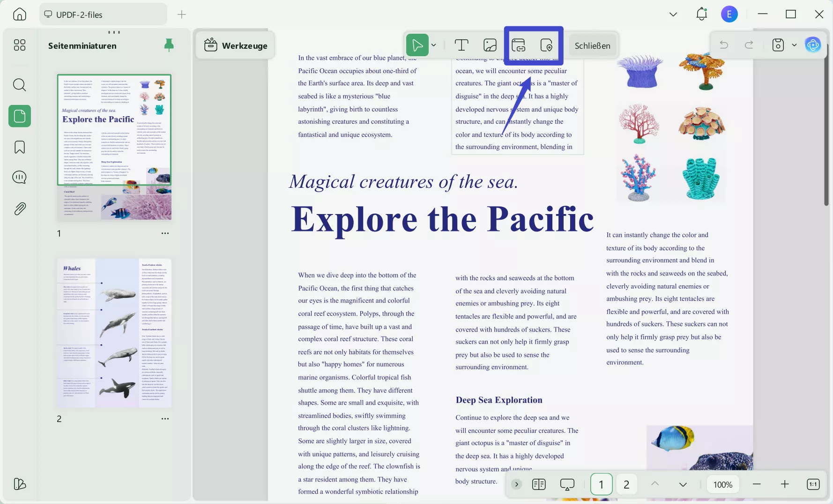833x504 pixels.
Task: Redo the last undone action
Action: 749,44
